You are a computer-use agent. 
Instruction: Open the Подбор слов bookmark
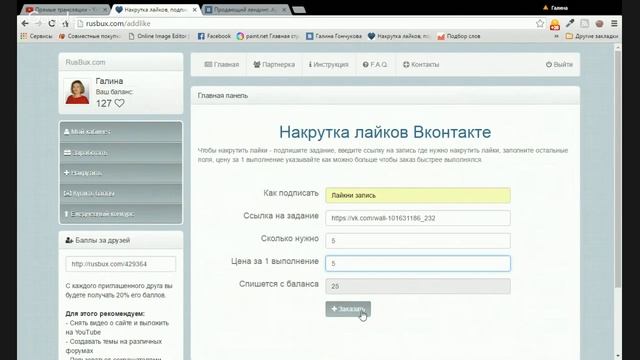click(459, 36)
